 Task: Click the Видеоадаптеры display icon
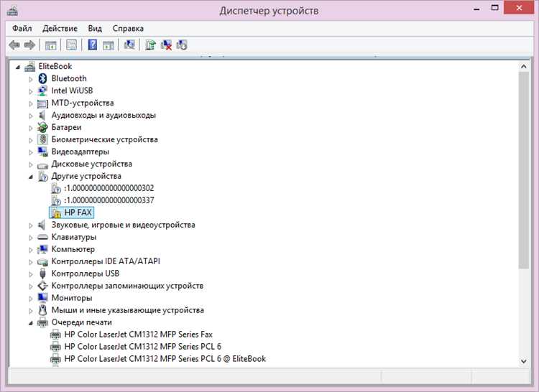pyautogui.click(x=42, y=151)
